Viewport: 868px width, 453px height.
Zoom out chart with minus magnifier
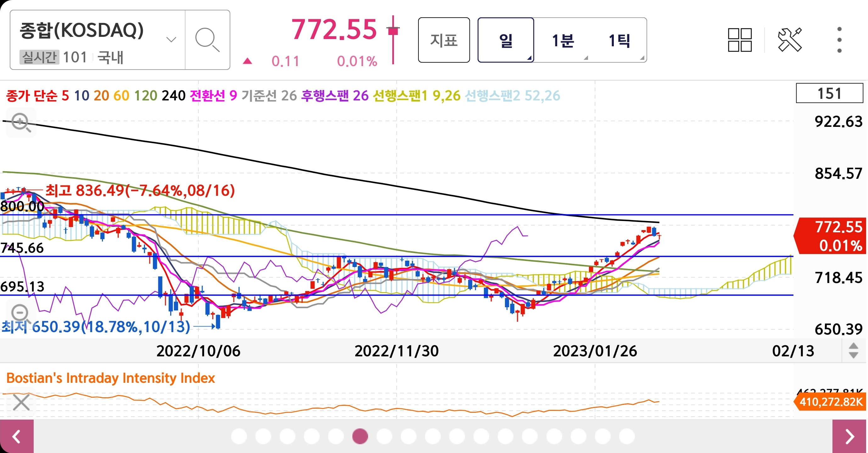21,314
